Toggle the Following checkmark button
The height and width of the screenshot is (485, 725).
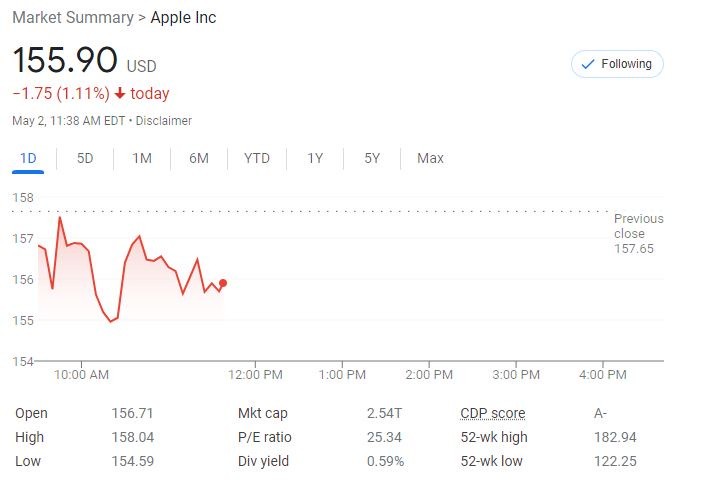617,64
